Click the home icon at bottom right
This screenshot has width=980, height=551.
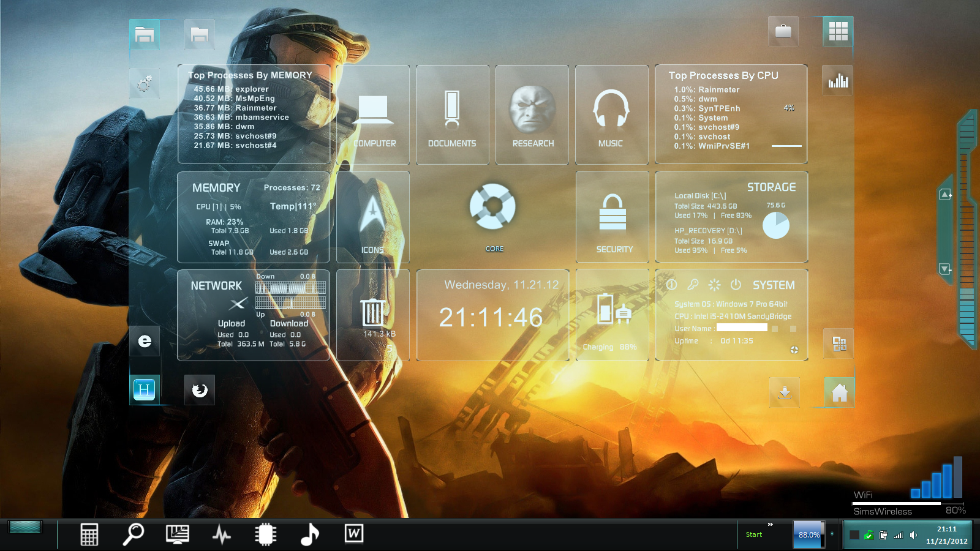(x=839, y=392)
